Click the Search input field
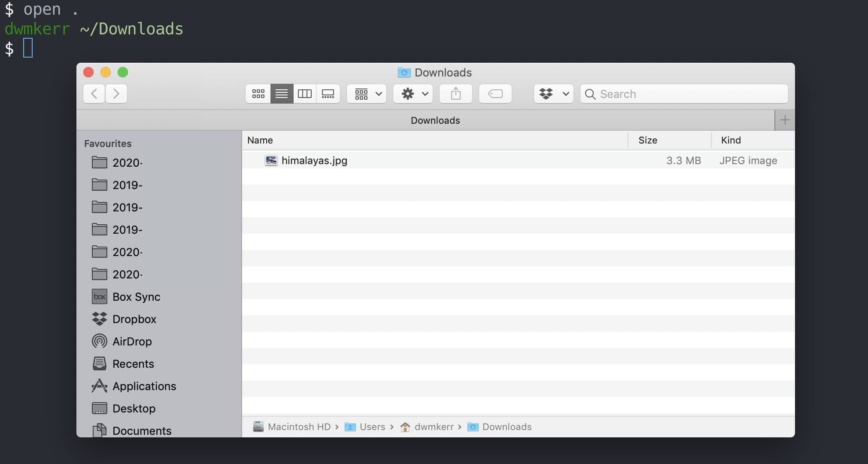The width and height of the screenshot is (868, 464). point(684,94)
